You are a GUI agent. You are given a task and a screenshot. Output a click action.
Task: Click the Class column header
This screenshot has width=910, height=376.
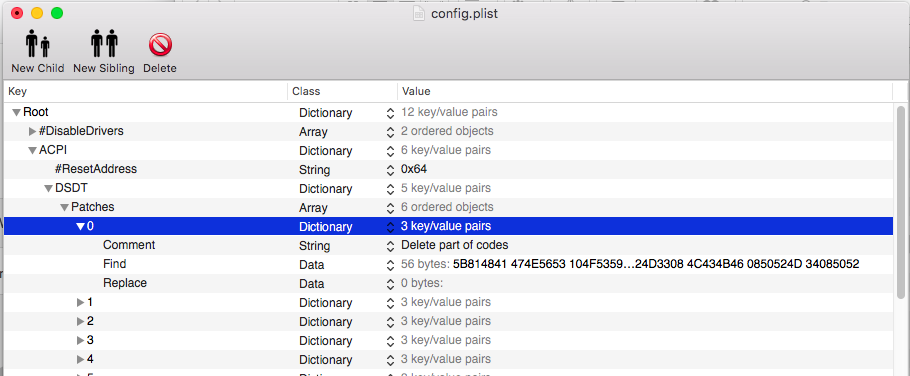[x=342, y=92]
